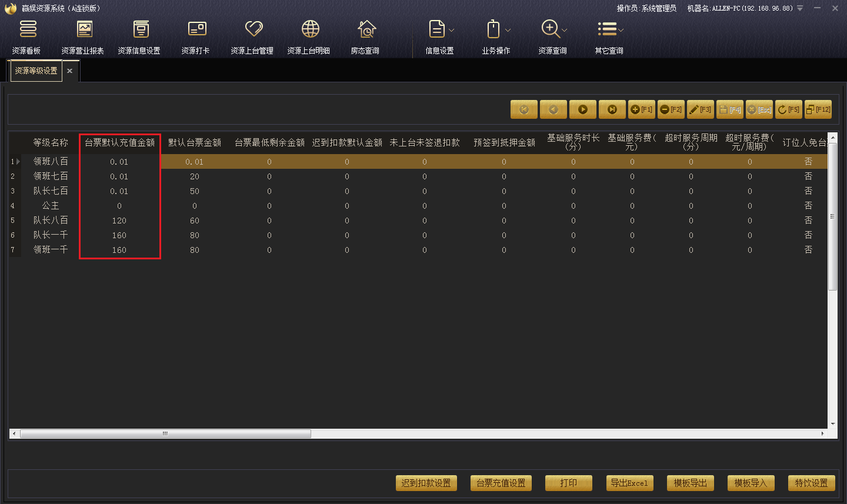Select the 领班八百 row name
This screenshot has height=504, width=847.
point(51,161)
